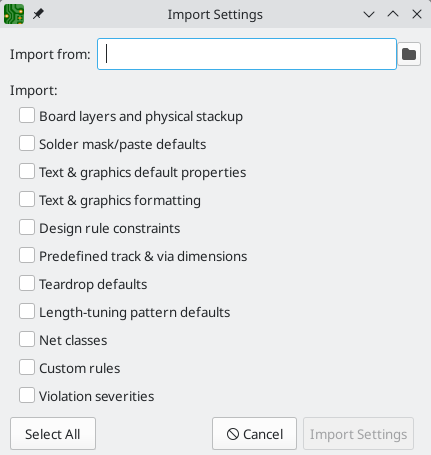
Task: Enable Custom rules import
Action: (27, 368)
